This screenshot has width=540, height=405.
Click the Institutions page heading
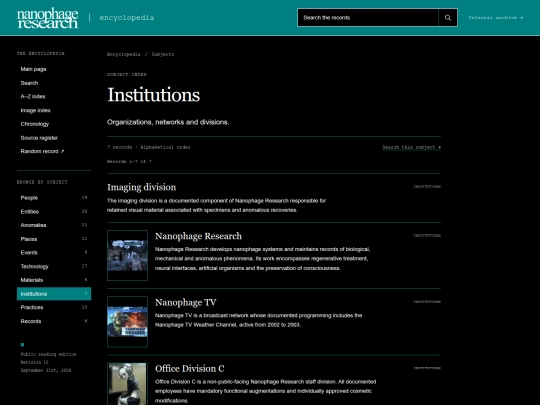(x=154, y=95)
